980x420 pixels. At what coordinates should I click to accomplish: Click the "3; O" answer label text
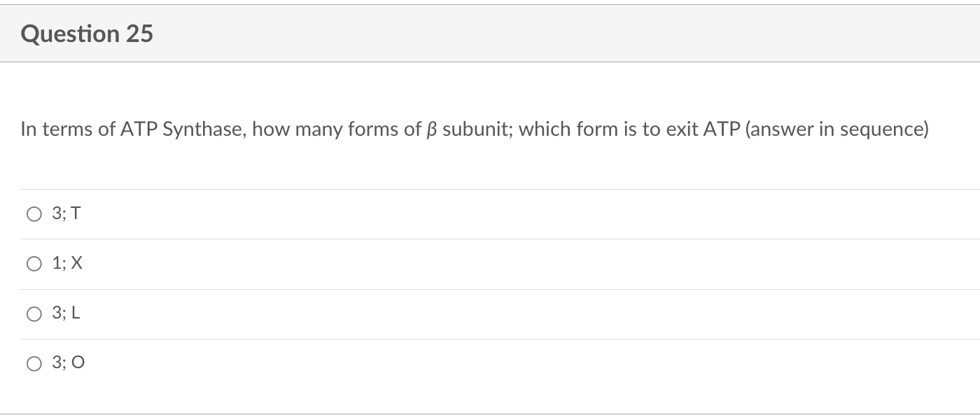pyautogui.click(x=66, y=363)
